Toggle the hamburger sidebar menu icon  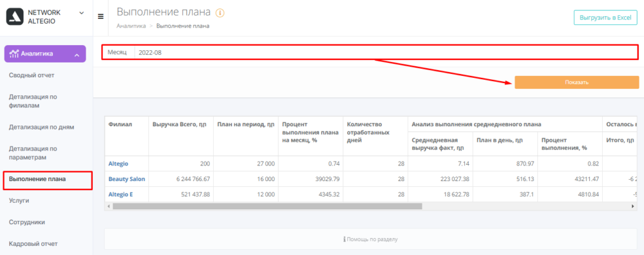coord(100,17)
